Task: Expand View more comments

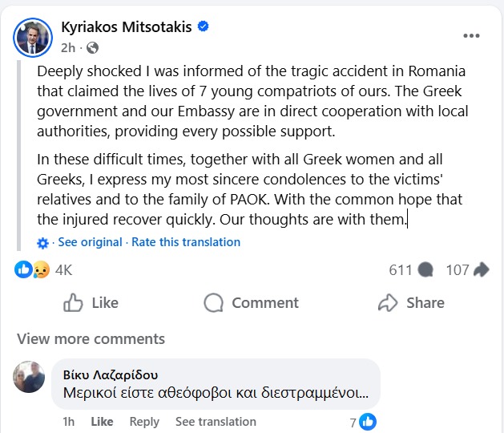Action: point(91,338)
